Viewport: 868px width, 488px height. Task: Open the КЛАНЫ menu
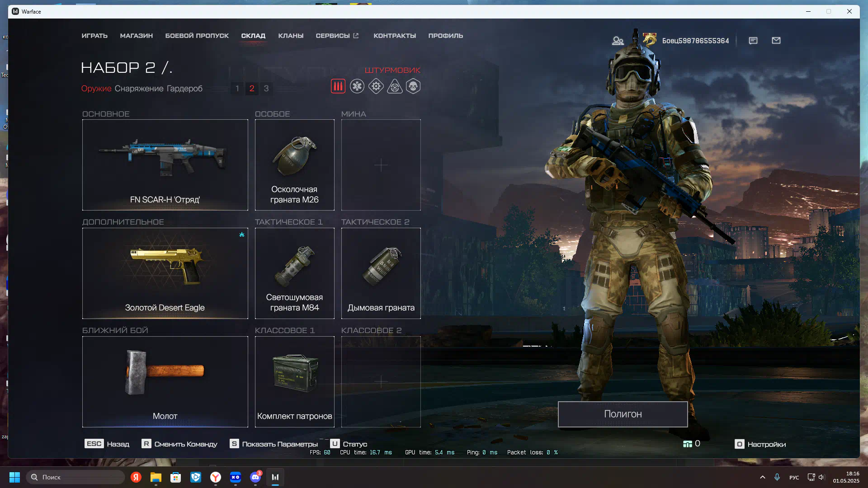tap(291, 36)
